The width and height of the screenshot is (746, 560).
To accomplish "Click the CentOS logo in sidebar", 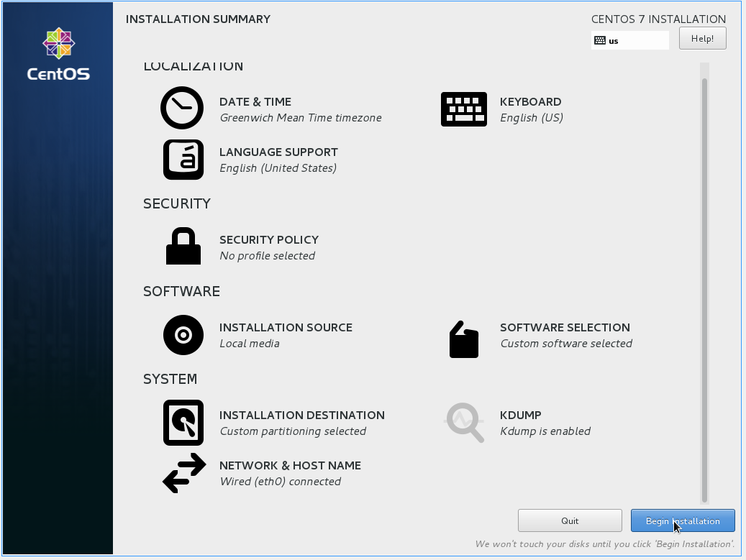I will pos(58,55).
